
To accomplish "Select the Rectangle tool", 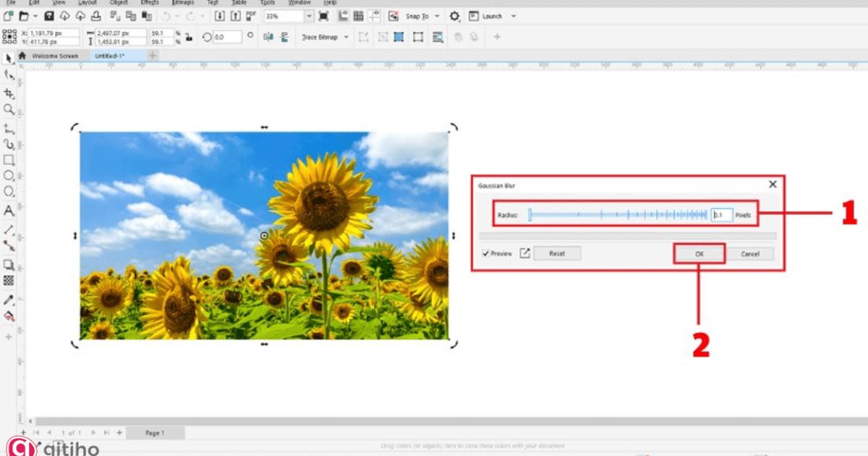I will (9, 161).
